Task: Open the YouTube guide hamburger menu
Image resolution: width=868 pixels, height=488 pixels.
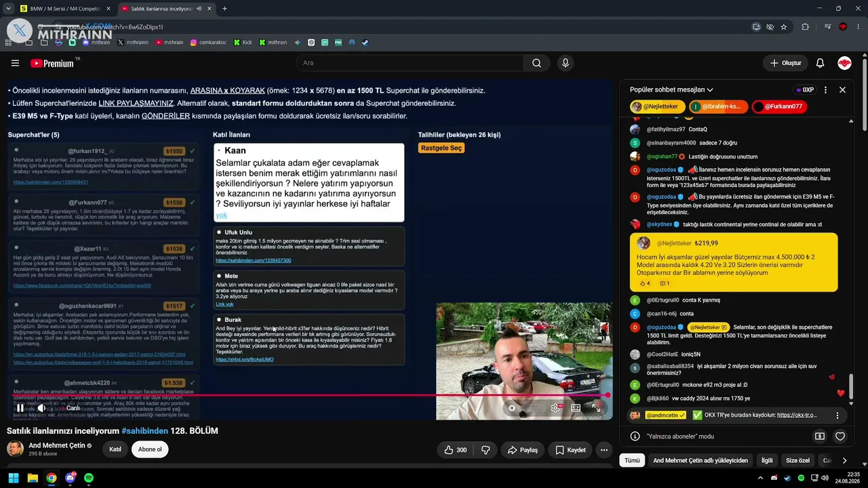Action: [x=15, y=63]
